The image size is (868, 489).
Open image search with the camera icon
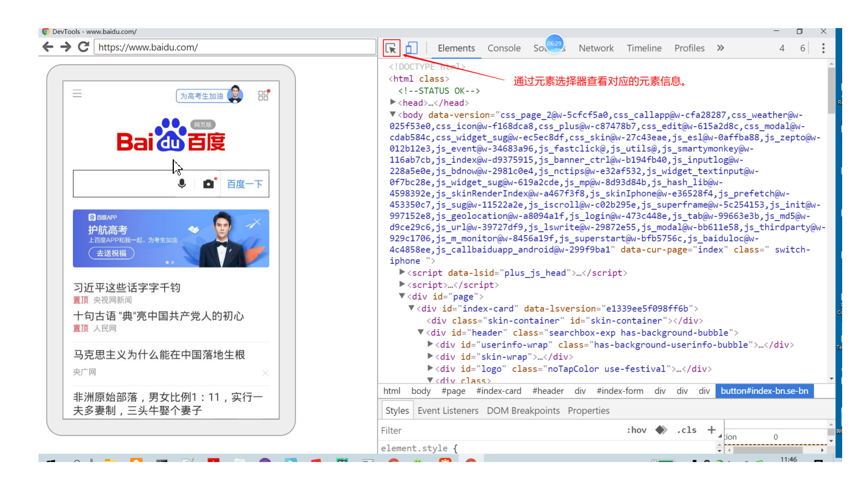[208, 183]
